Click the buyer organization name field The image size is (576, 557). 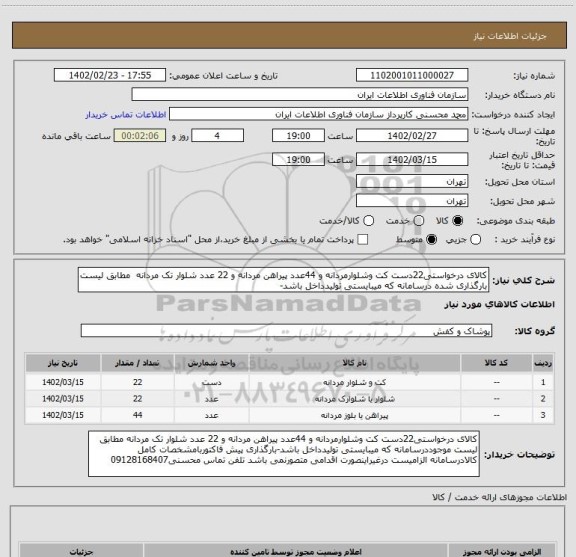point(300,95)
